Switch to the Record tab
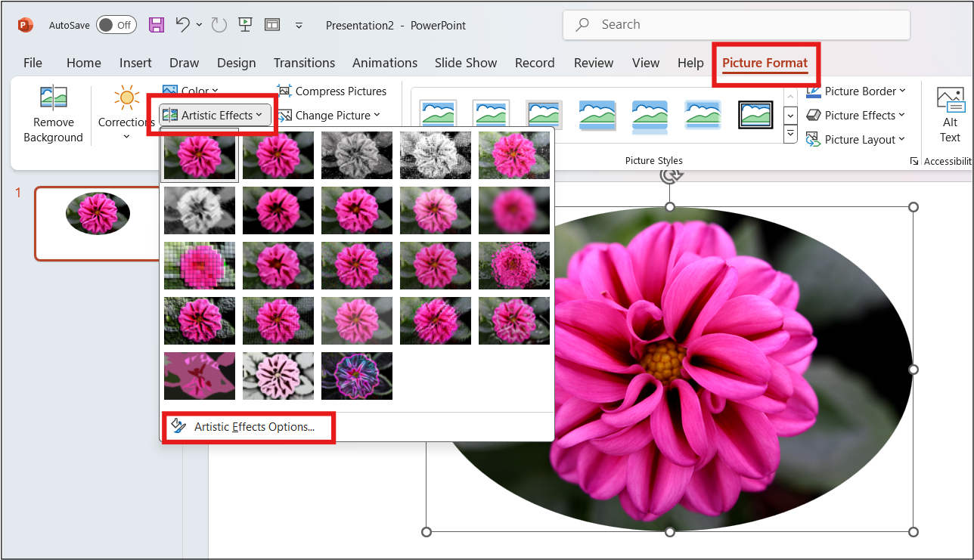 535,63
